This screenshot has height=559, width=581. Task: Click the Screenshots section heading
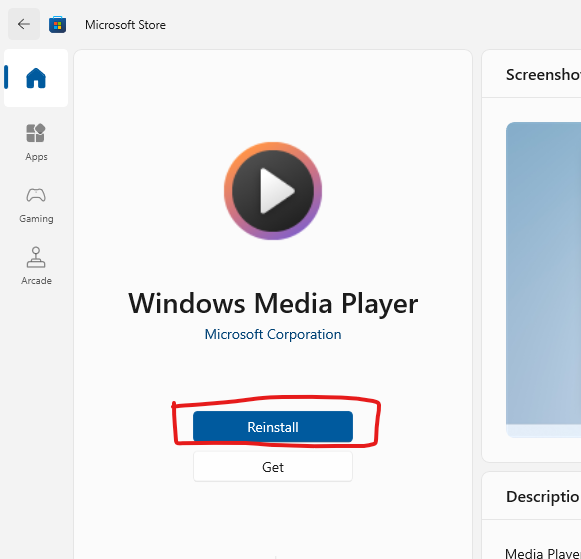point(543,75)
